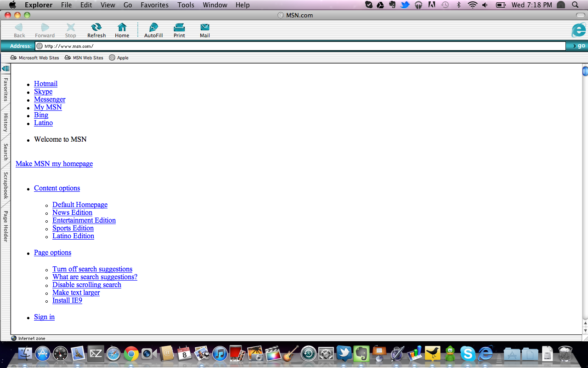
Task: Open the Page Holder side tab
Action: [6, 226]
